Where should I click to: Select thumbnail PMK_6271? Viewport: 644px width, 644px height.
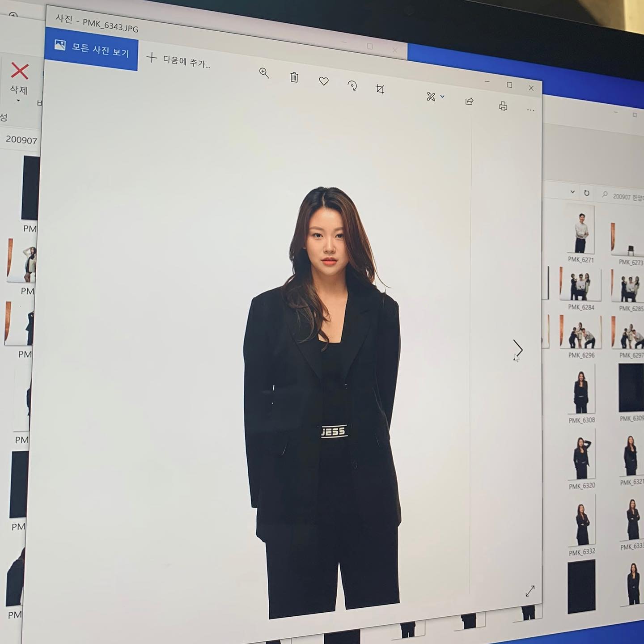580,229
